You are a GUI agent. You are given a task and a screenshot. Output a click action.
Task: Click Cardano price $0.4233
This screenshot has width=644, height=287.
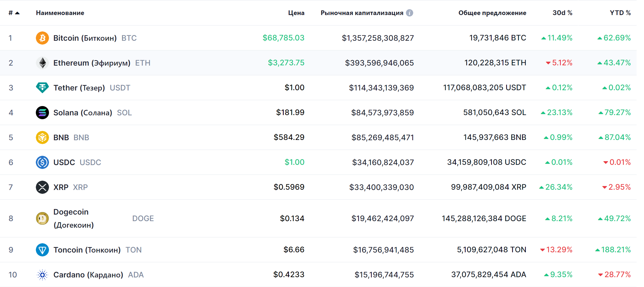[289, 274]
